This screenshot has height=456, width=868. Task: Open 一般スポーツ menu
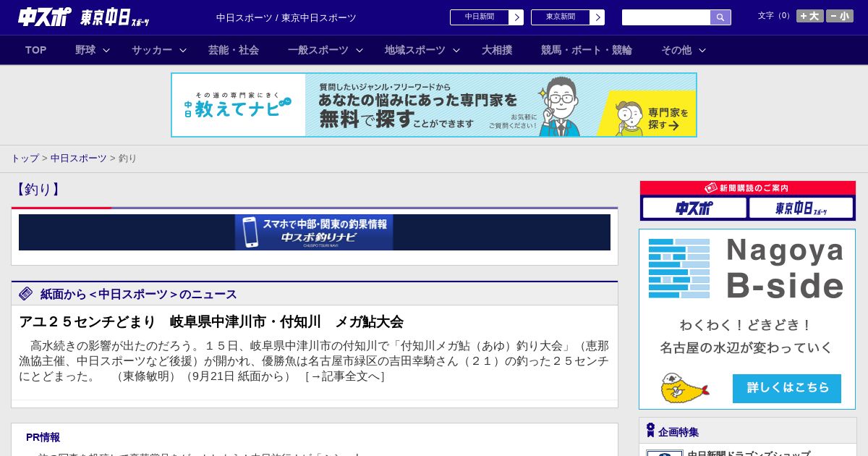(318, 50)
